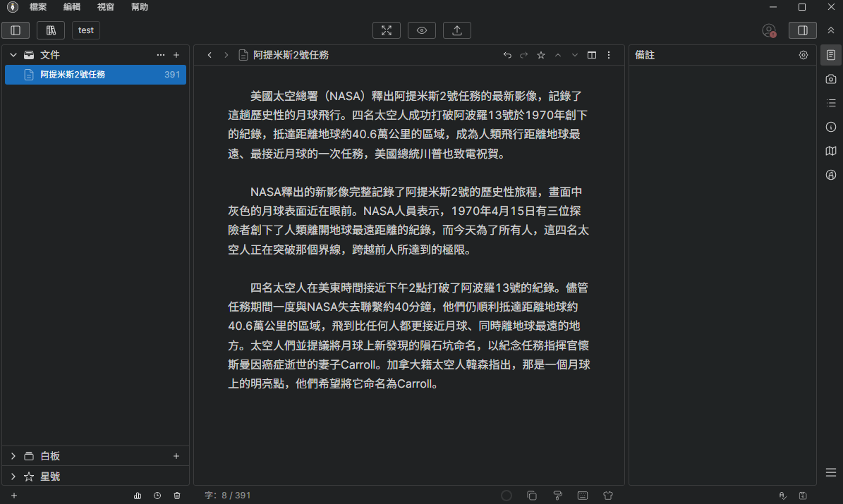Image resolution: width=843 pixels, height=504 pixels.
Task: Place cursor in paragraph starting 四名太空人在美東時間
Action: (x=408, y=336)
